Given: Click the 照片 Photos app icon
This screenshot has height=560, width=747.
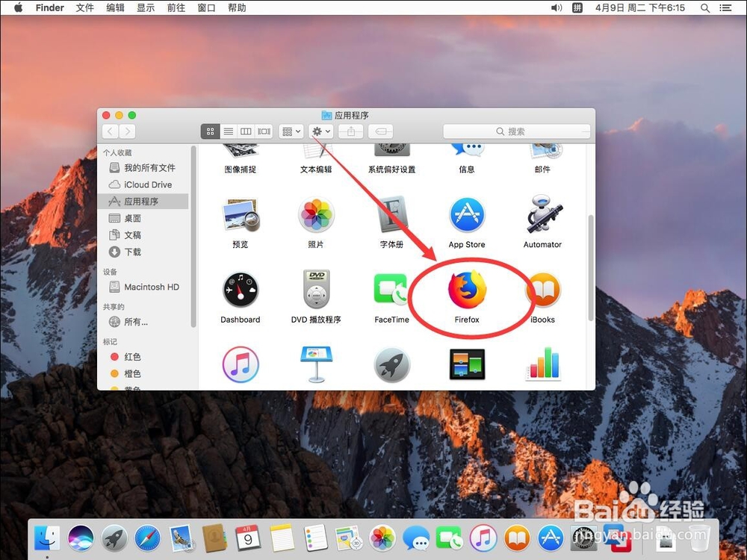Looking at the screenshot, I should click(x=316, y=215).
